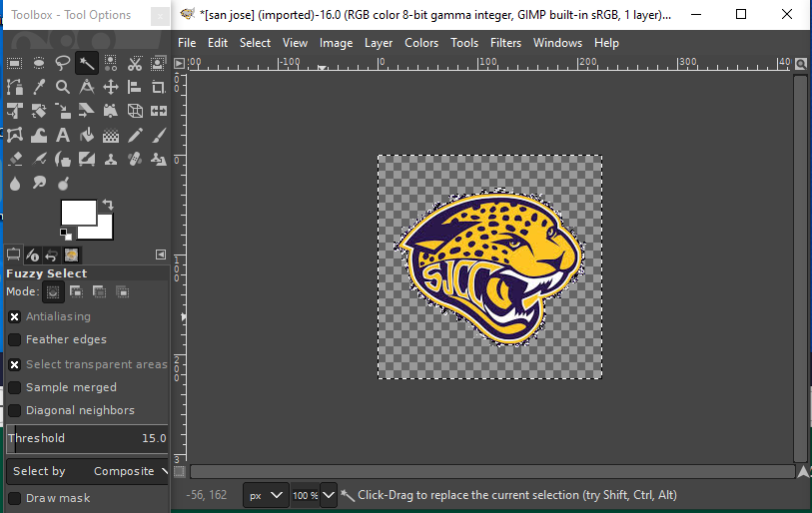Select the Handle Transform tool
This screenshot has width=812, height=513.
[x=110, y=111]
